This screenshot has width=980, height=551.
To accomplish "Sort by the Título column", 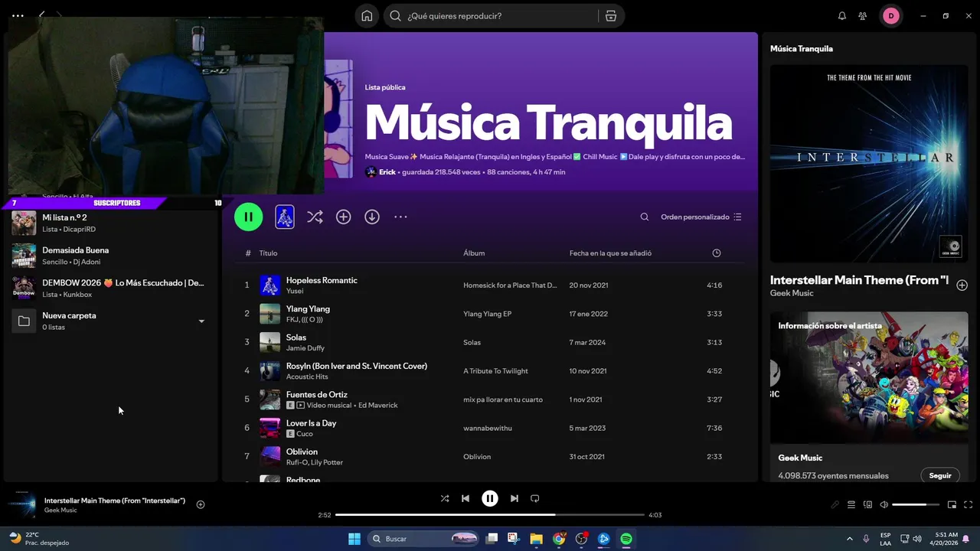I will point(268,253).
